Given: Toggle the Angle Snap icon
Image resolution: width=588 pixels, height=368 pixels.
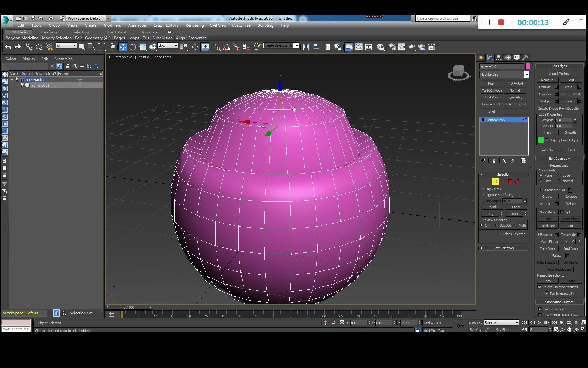Looking at the screenshot, I should point(227,47).
